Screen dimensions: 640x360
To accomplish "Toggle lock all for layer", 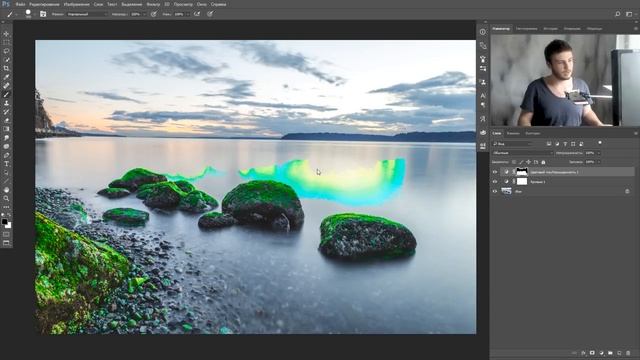I will (543, 162).
